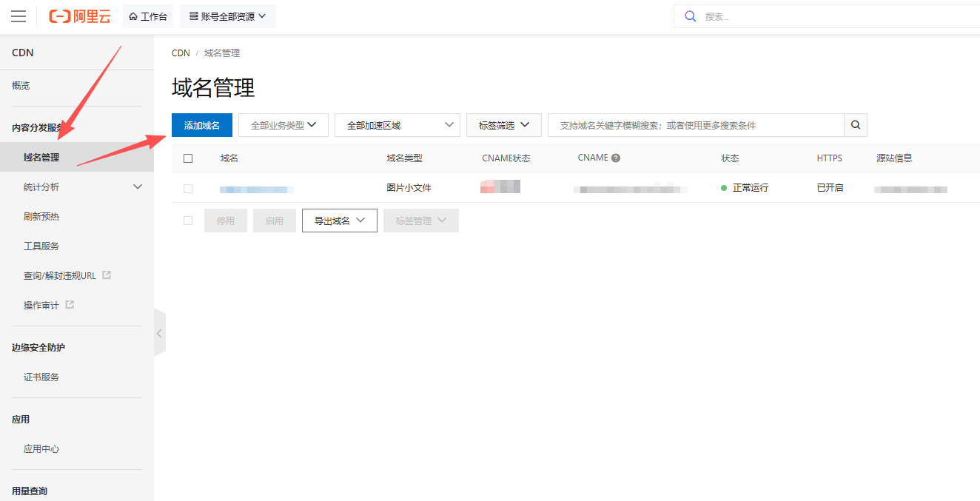Click the 域名类型 column header
This screenshot has width=980, height=501.
pos(404,158)
